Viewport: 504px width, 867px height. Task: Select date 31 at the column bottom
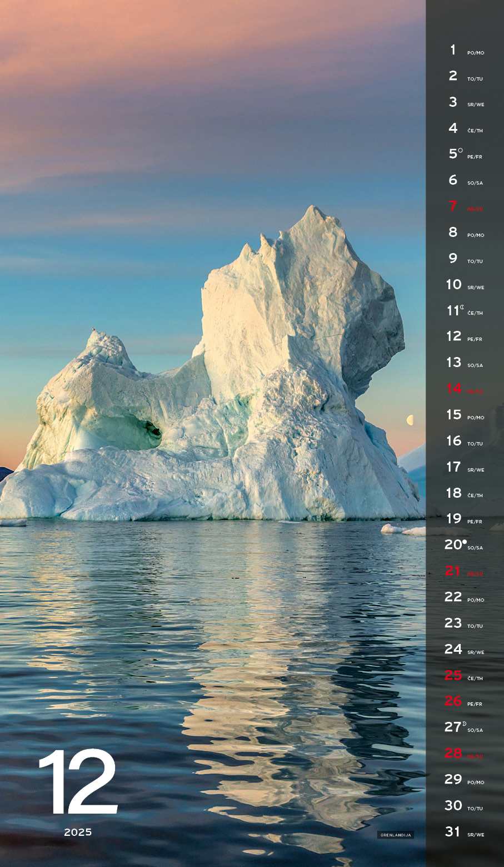[x=453, y=831]
